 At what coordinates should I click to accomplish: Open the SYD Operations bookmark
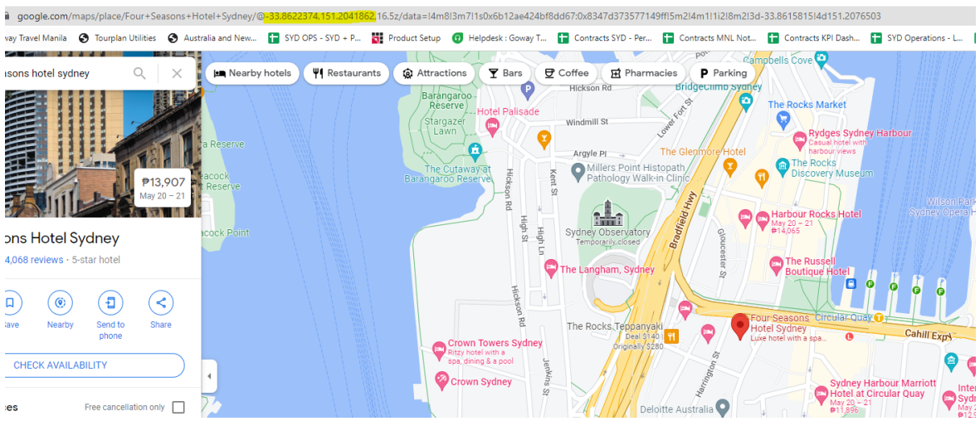tap(918, 38)
